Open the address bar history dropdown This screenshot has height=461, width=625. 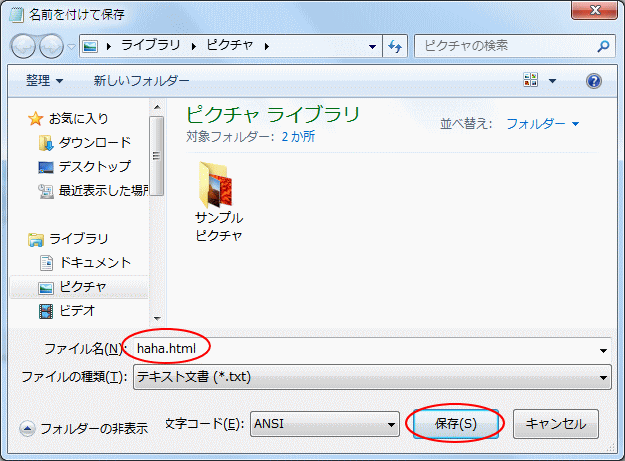click(x=372, y=47)
